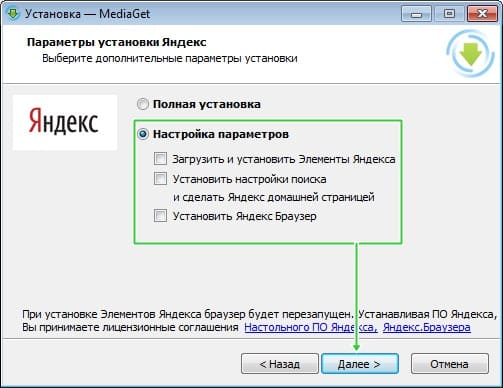Image resolution: width=503 pixels, height=388 pixels.
Task: Open the 'Настольного ПО Яндекса' license link
Action: [x=311, y=327]
